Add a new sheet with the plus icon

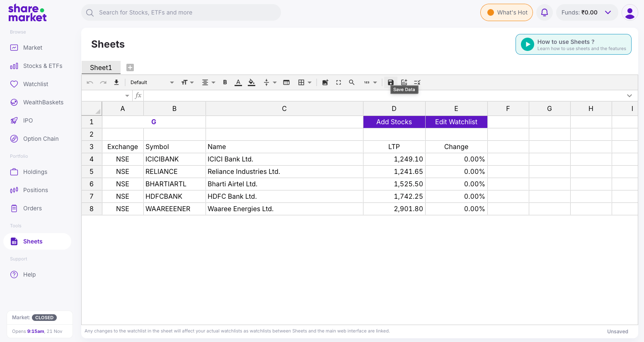pyautogui.click(x=130, y=67)
